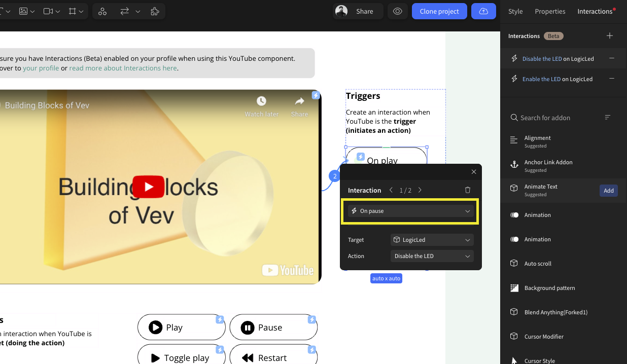Viewport: 627px width, 364px height.
Task: Remove the Enable the LED interaction
Action: (612, 79)
